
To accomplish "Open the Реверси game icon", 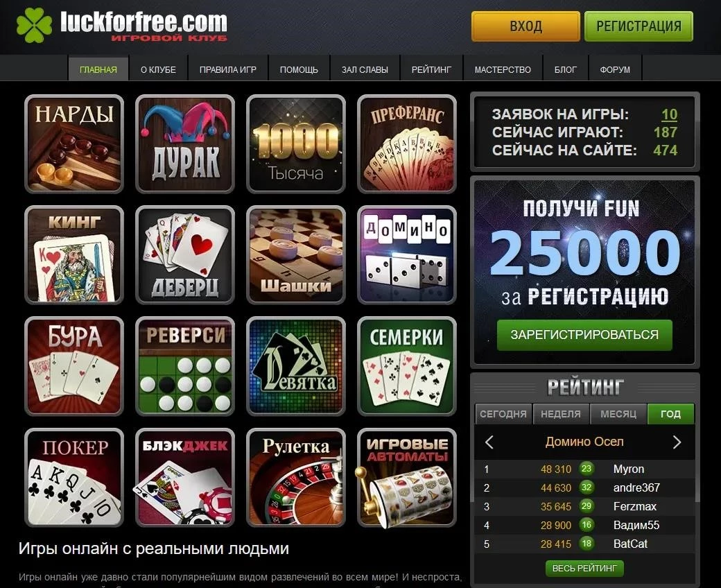I will [x=185, y=366].
